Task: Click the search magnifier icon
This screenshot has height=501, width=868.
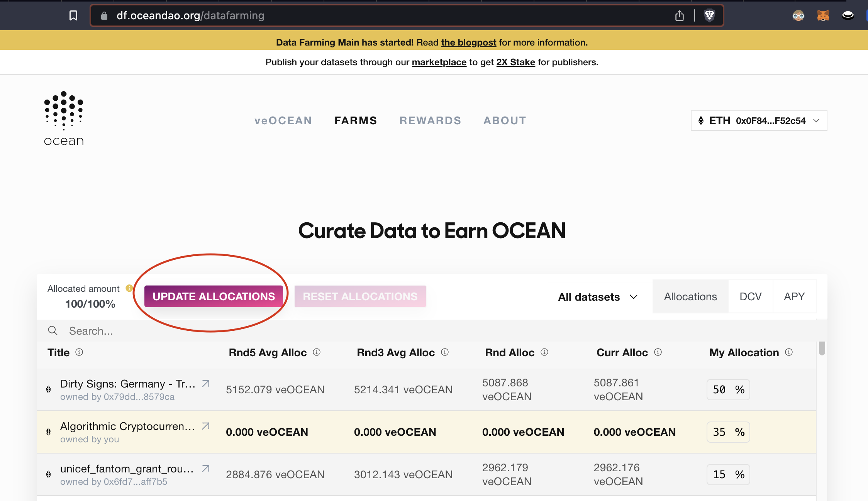Action: pyautogui.click(x=53, y=330)
